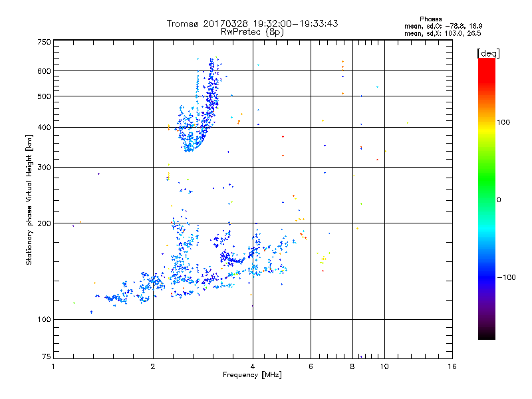The width and height of the screenshot is (532, 399).
Task: Click the plot title 'Tromsø 20170328 19:32:00-19:33:43'
Action: (252, 23)
